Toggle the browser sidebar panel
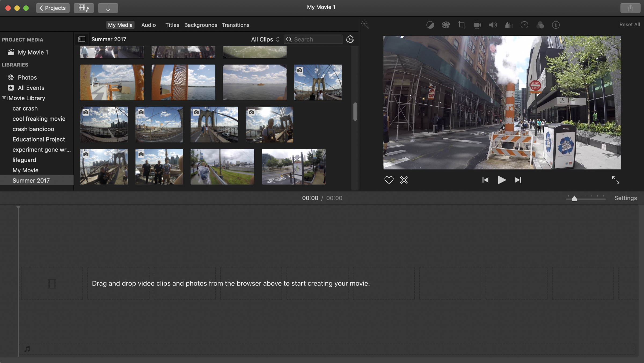The height and width of the screenshot is (363, 644). click(82, 39)
